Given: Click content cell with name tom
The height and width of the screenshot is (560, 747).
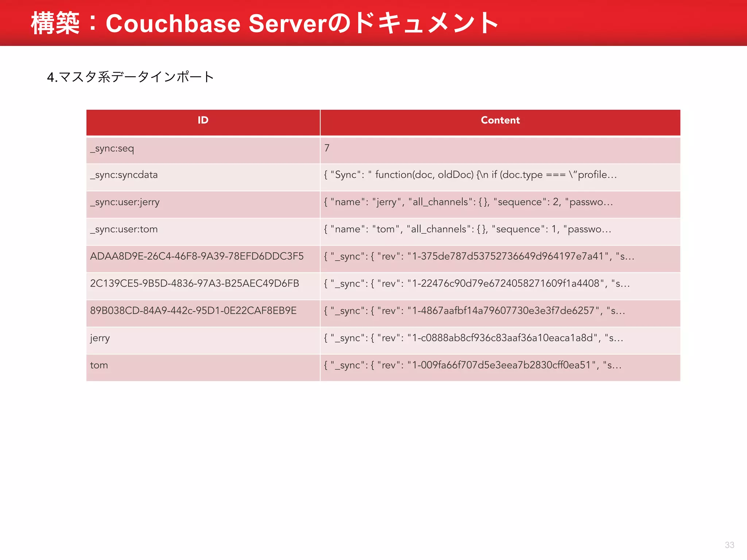Looking at the screenshot, I should click(x=500, y=232).
